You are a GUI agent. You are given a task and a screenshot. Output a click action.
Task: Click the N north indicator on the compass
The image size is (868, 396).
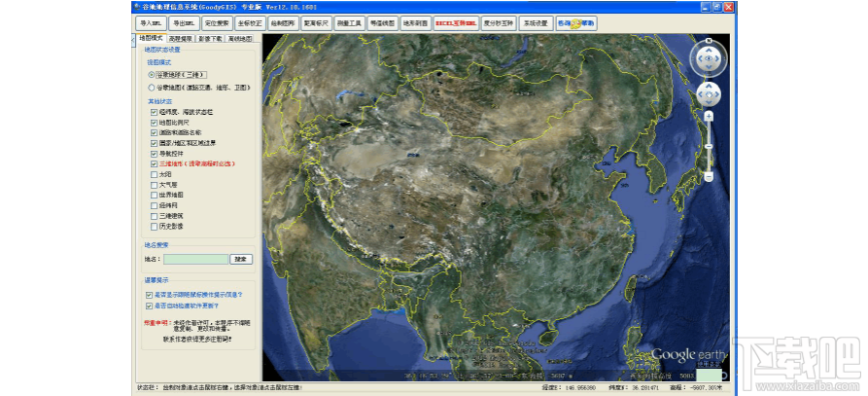[x=709, y=41]
